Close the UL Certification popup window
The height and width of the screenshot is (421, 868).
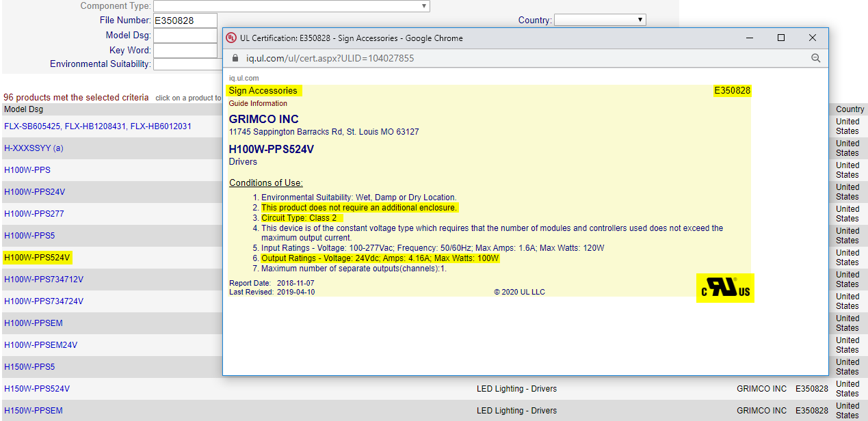813,38
